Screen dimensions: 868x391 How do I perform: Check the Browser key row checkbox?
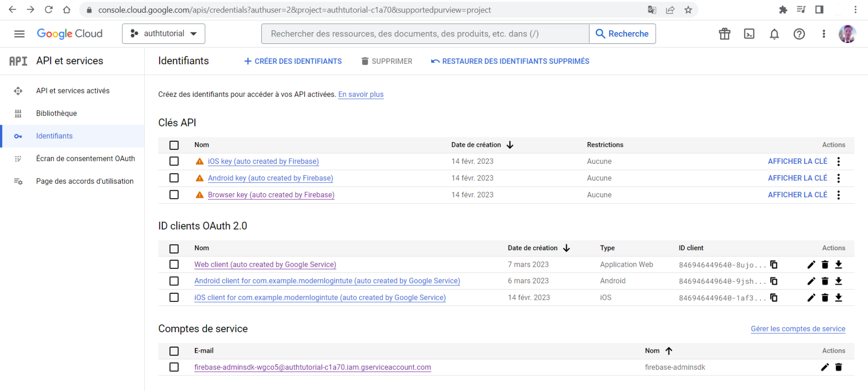[x=174, y=195]
